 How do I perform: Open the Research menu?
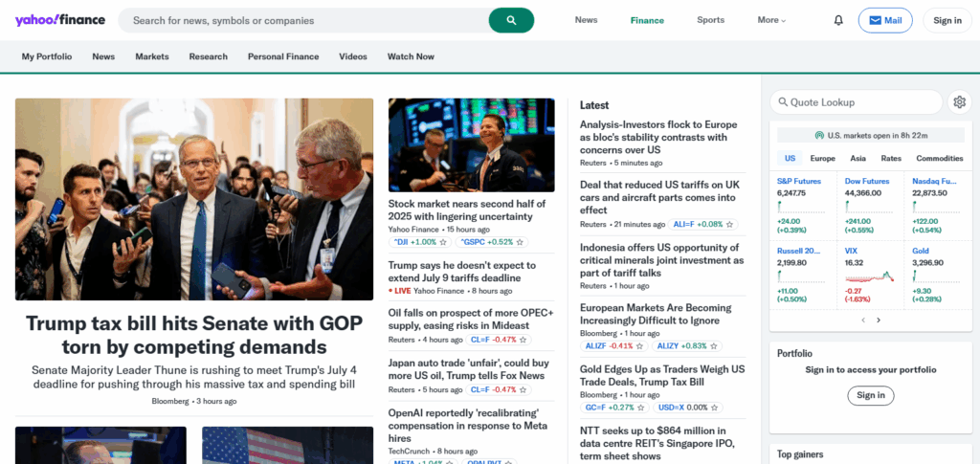pyautogui.click(x=208, y=56)
